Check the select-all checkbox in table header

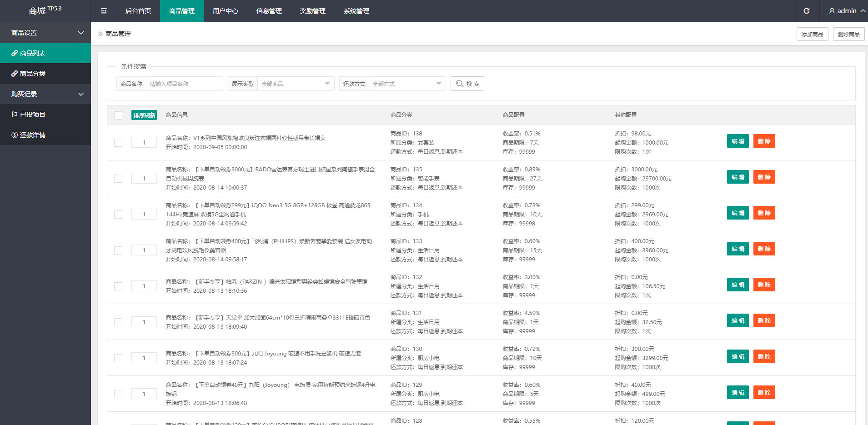tap(118, 115)
